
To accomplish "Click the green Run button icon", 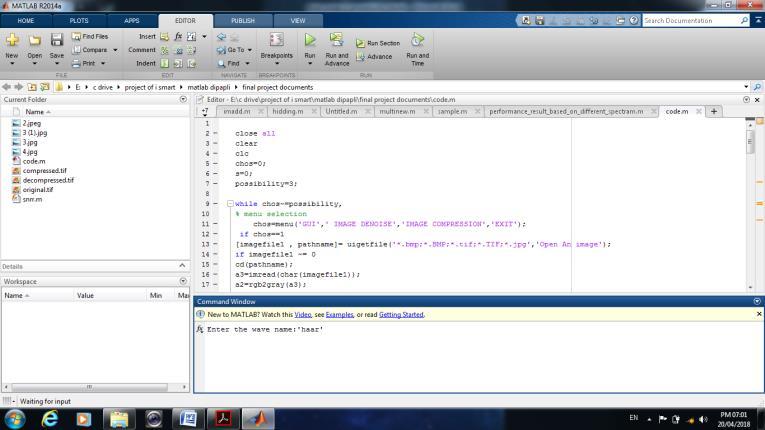I will pyautogui.click(x=309, y=40).
